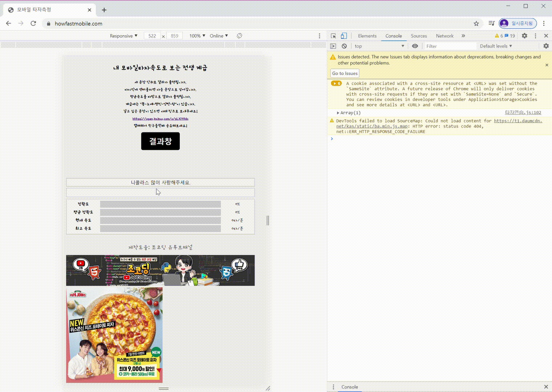
Task: Dismiss the issues detected banner
Action: [x=547, y=65]
